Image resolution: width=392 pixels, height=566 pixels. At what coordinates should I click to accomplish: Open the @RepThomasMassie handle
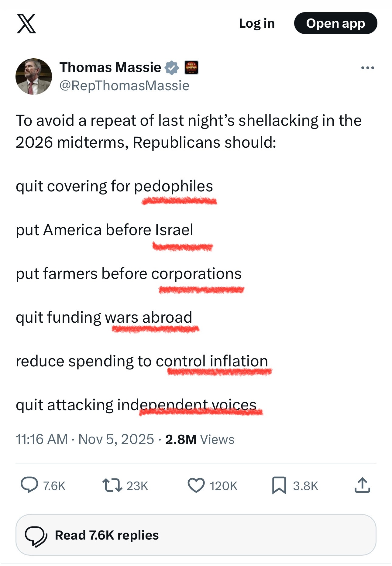click(124, 86)
